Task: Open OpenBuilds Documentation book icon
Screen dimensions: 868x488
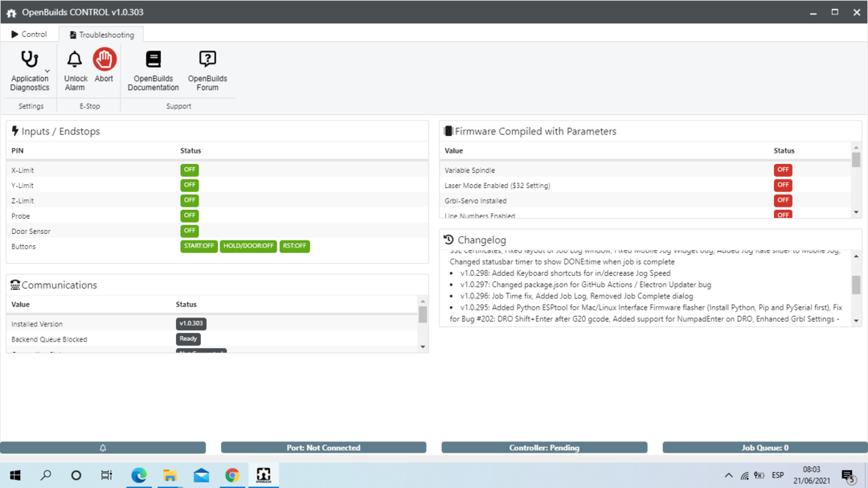Action: click(153, 60)
